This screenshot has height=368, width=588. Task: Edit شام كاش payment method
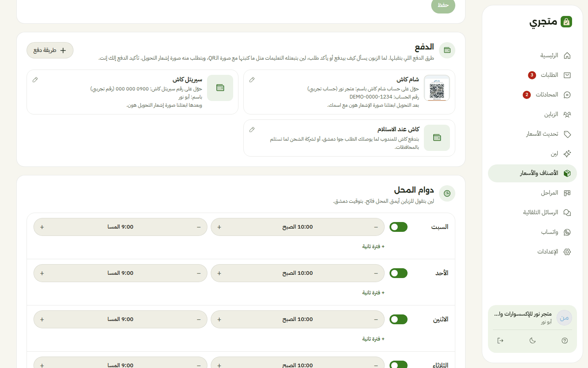[252, 80]
